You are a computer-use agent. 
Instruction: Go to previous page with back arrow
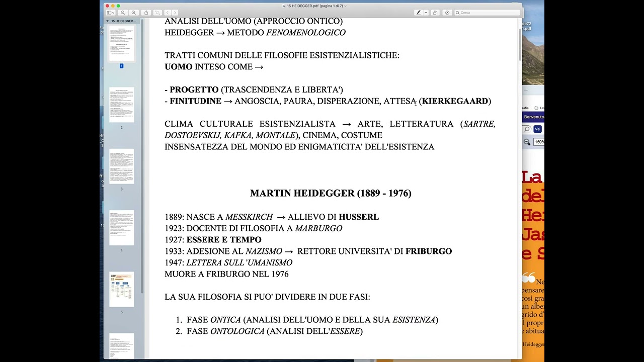(168, 13)
